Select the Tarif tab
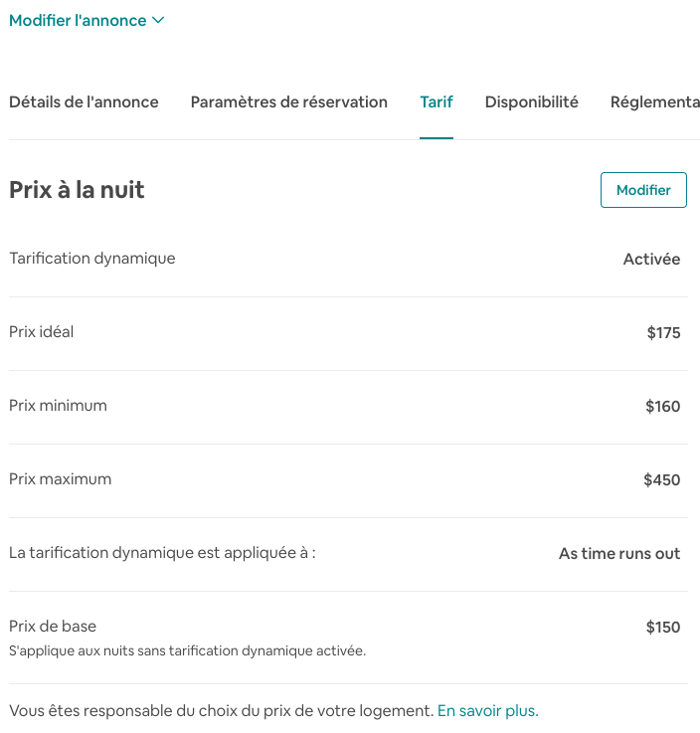The height and width of the screenshot is (733, 700). coord(437,101)
